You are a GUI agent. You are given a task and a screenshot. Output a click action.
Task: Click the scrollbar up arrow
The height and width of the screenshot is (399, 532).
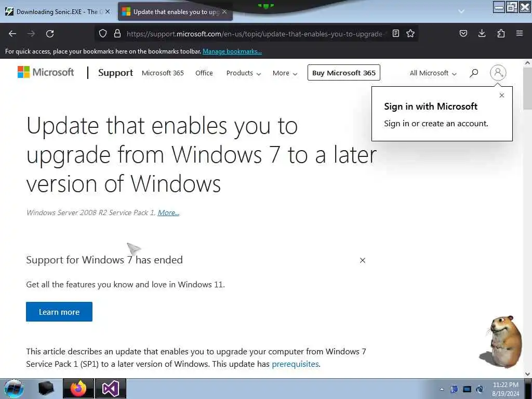tap(527, 63)
